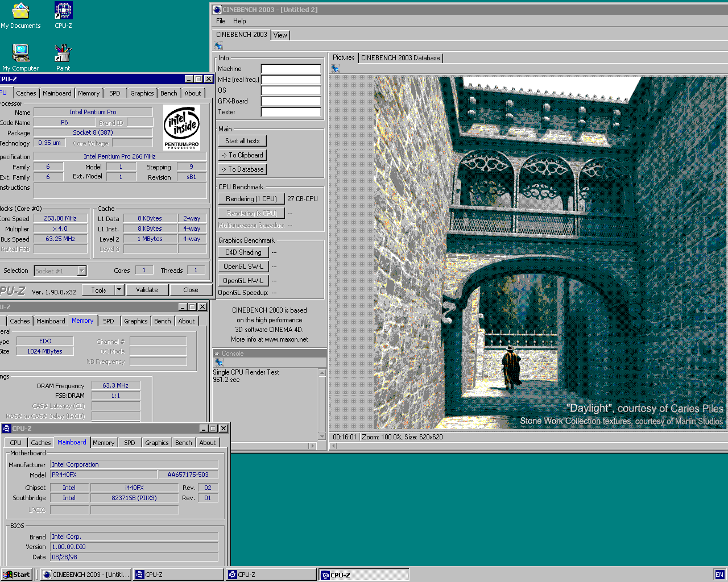This screenshot has width=728, height=582.
Task: Click the '27 CB-CPU' result value
Action: (303, 199)
